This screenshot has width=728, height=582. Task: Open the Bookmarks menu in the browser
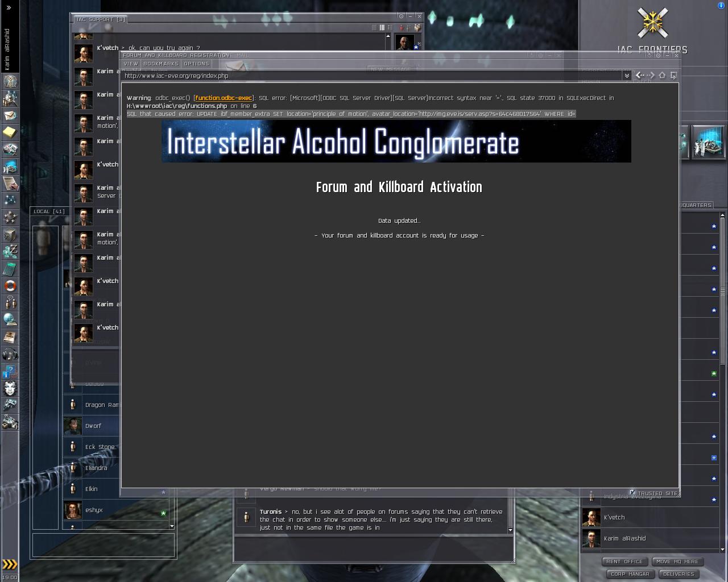click(161, 64)
